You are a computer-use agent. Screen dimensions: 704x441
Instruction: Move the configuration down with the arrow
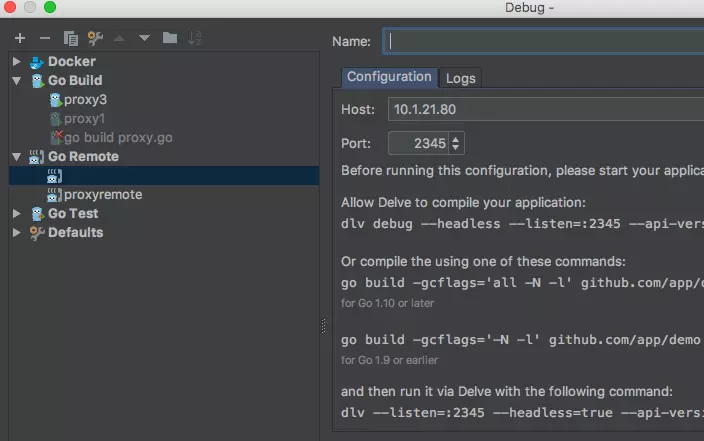(x=144, y=38)
